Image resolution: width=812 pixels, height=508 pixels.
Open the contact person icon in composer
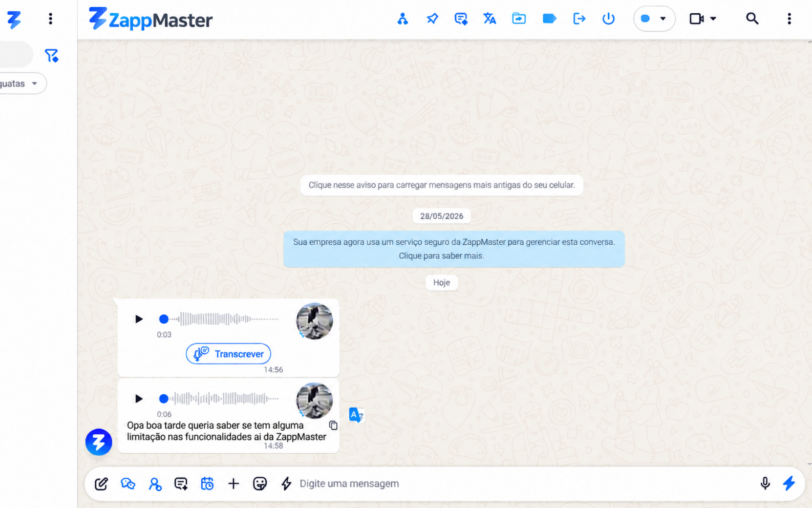[x=155, y=484]
